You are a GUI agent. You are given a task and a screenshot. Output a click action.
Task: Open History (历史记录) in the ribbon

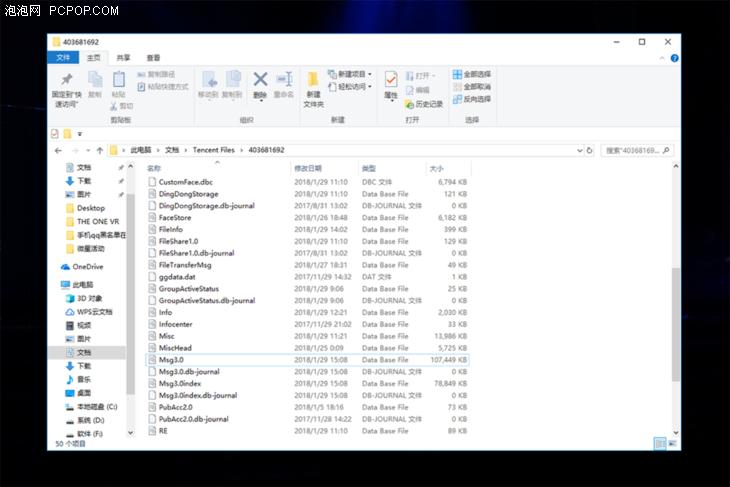pyautogui.click(x=424, y=104)
